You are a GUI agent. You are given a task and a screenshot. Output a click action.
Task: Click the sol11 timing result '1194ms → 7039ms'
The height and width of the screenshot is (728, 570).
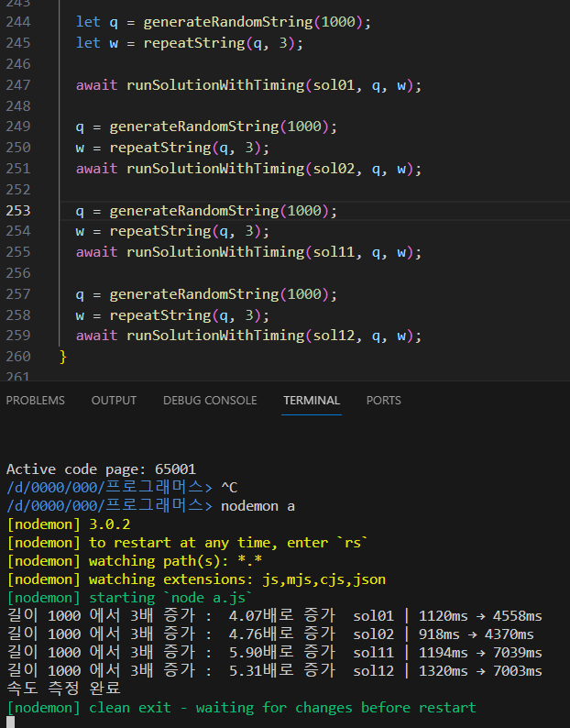tap(480, 653)
